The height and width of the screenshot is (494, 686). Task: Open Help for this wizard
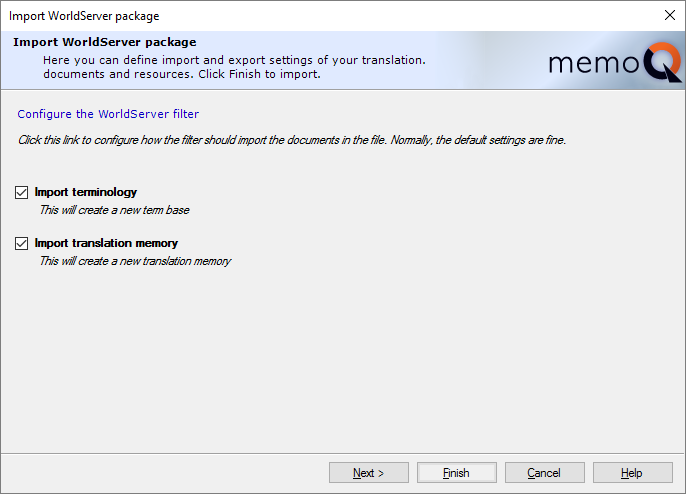click(x=632, y=473)
